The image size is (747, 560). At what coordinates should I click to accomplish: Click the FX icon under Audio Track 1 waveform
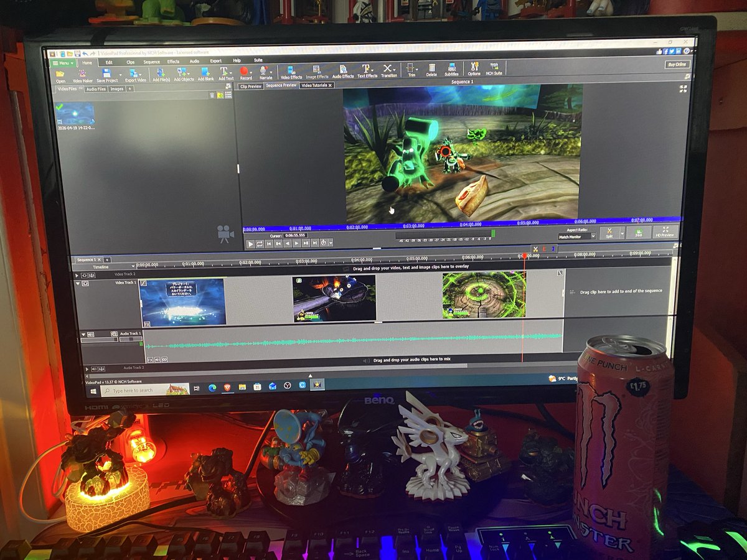pos(149,360)
